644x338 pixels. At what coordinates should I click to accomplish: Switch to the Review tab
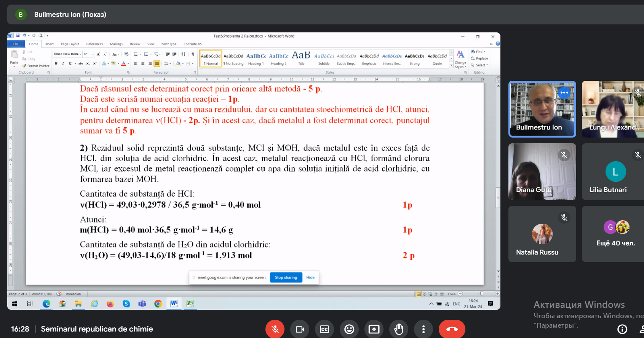(135, 44)
